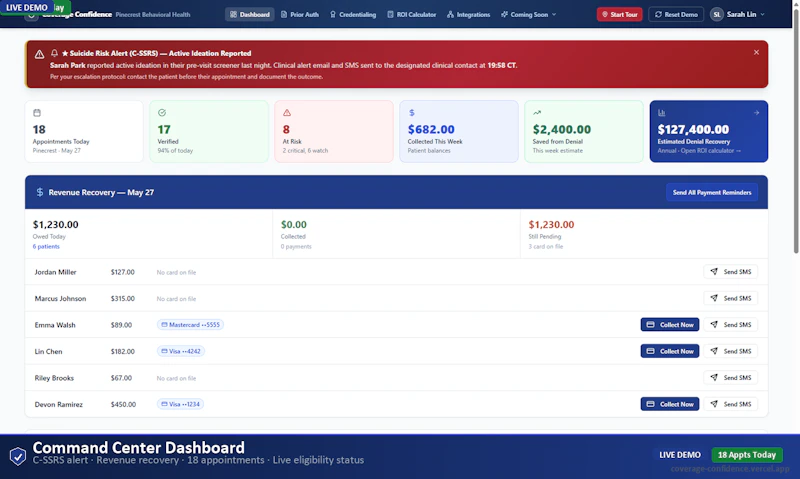Send SMS to Jordan Miller
This screenshot has height=479, width=800.
pyautogui.click(x=731, y=272)
